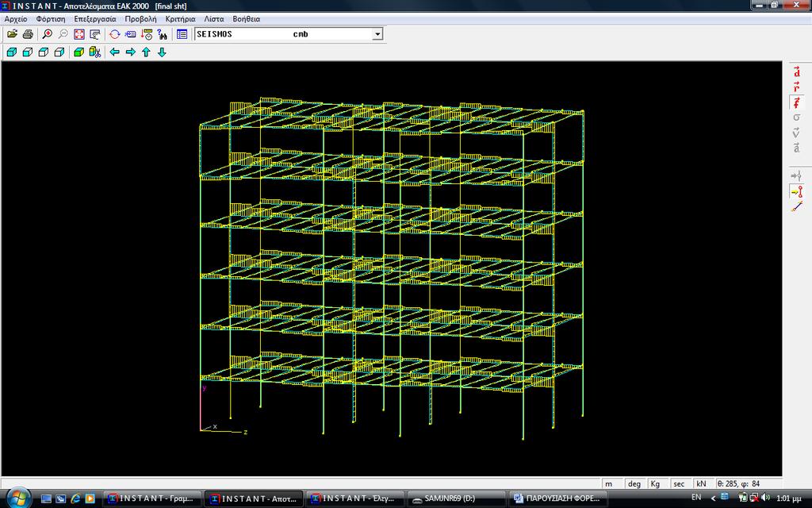Select the first cyan cube view icon
This screenshot has width=812, height=508.
(x=11, y=52)
